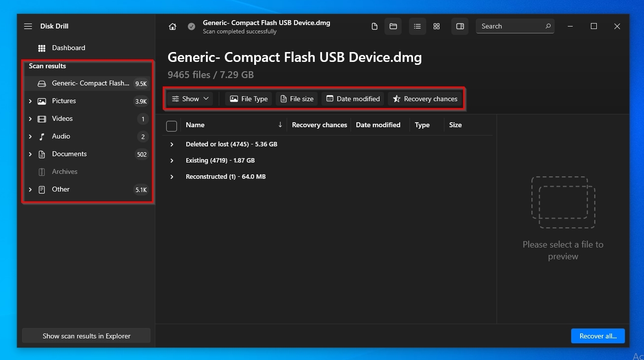Expand the Pictures category chevron
This screenshot has width=644, height=360.
click(x=30, y=101)
